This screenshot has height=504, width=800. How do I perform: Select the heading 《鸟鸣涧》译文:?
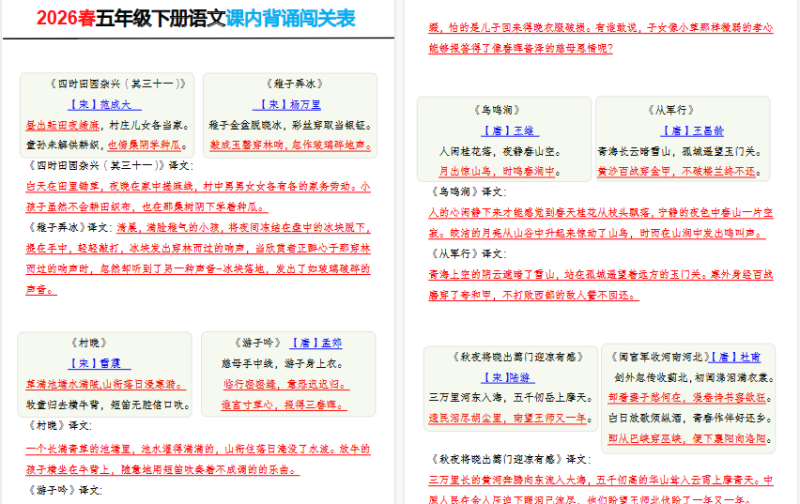click(467, 192)
